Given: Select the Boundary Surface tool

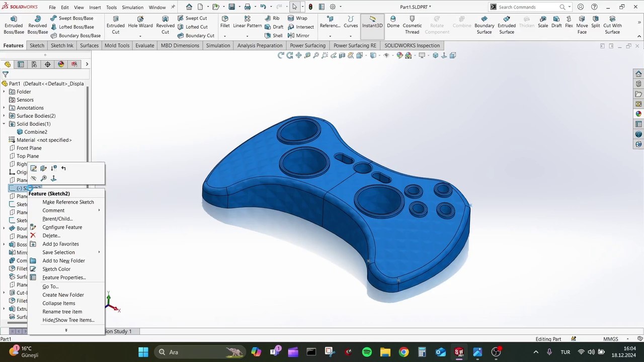Looking at the screenshot, I should (x=484, y=25).
